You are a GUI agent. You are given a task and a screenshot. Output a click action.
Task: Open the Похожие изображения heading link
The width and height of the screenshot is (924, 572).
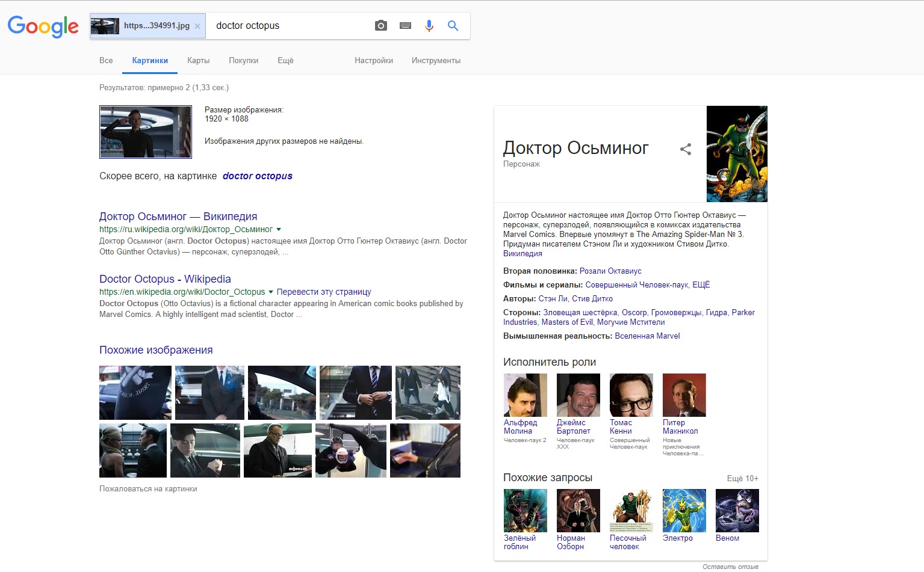(156, 350)
